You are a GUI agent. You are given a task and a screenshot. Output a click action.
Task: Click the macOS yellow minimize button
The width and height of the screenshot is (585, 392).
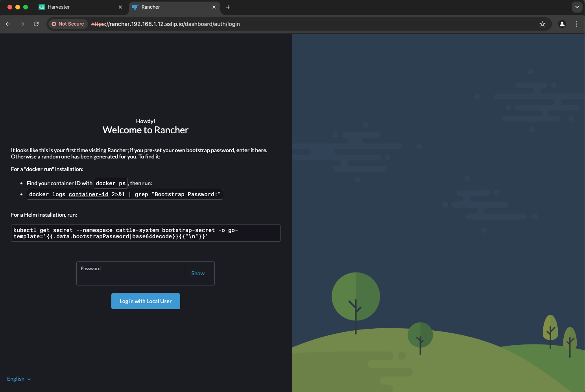18,7
